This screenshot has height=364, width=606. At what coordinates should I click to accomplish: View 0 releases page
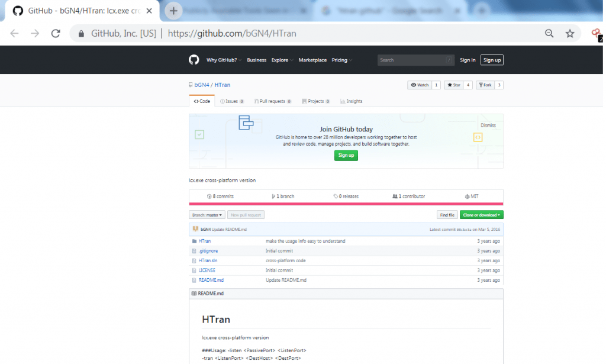click(346, 197)
